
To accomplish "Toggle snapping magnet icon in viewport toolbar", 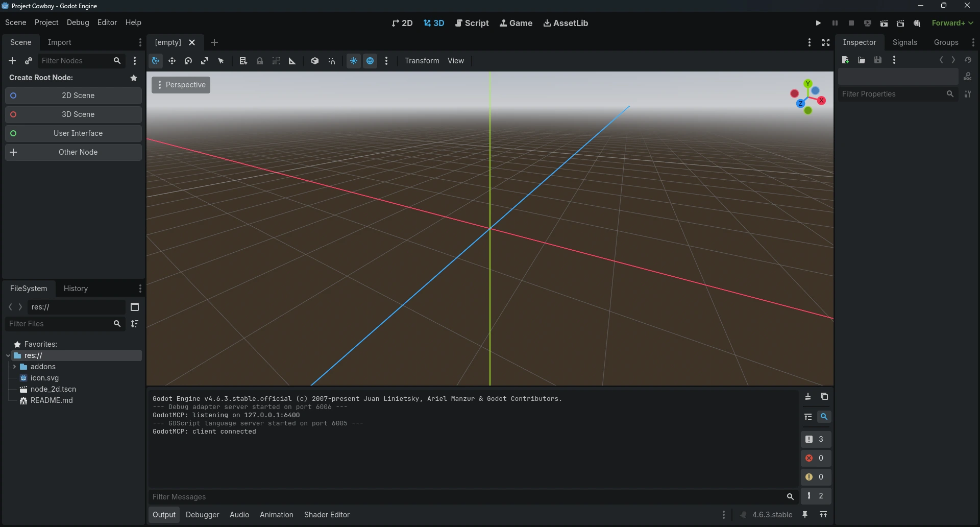I will (x=332, y=61).
